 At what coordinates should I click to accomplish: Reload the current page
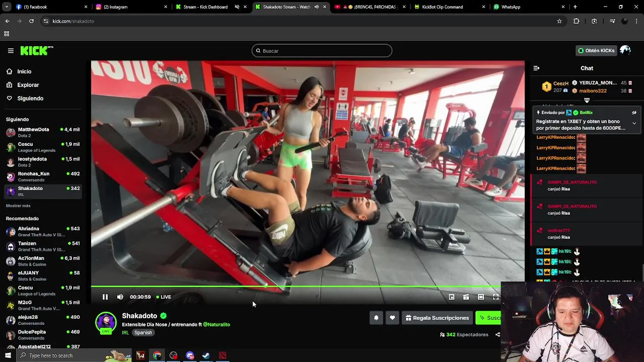(31, 21)
